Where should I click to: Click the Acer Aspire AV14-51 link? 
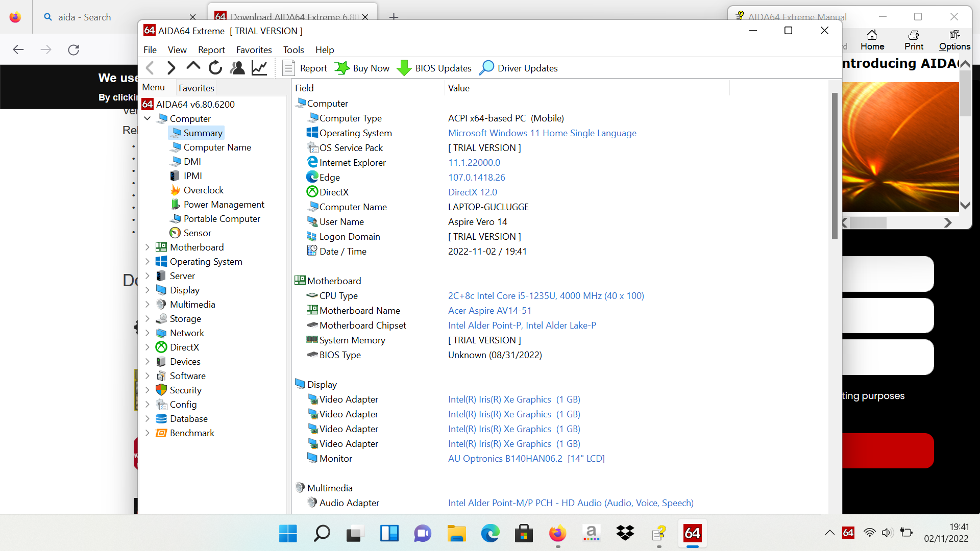489,310
